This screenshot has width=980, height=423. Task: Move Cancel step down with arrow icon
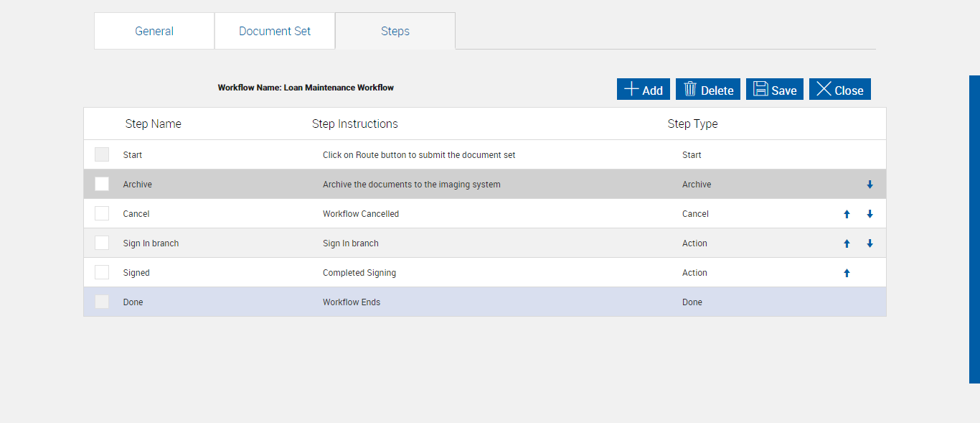870,214
